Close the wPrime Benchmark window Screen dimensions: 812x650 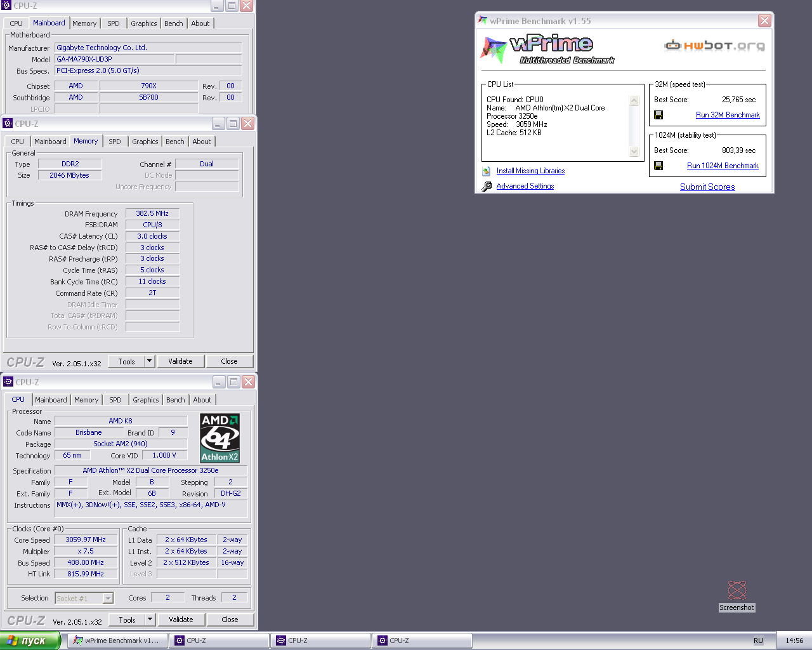pos(764,20)
